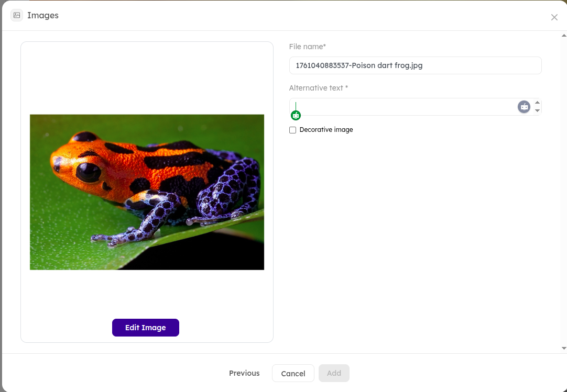567x392 pixels.
Task: Click the scrollbar down arrow on right edge
Action: pos(564,348)
